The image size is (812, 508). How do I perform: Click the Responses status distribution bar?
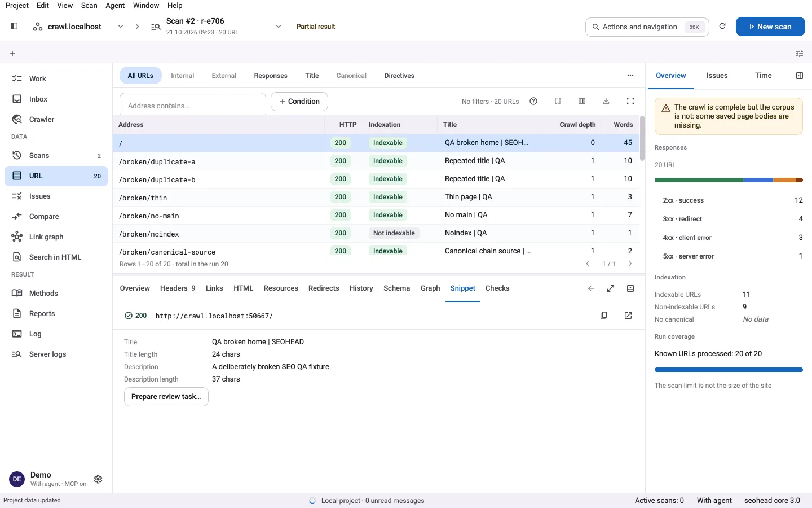pos(729,180)
